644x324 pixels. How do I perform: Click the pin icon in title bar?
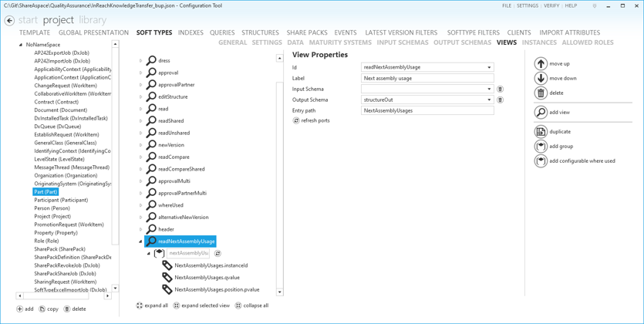click(594, 5)
